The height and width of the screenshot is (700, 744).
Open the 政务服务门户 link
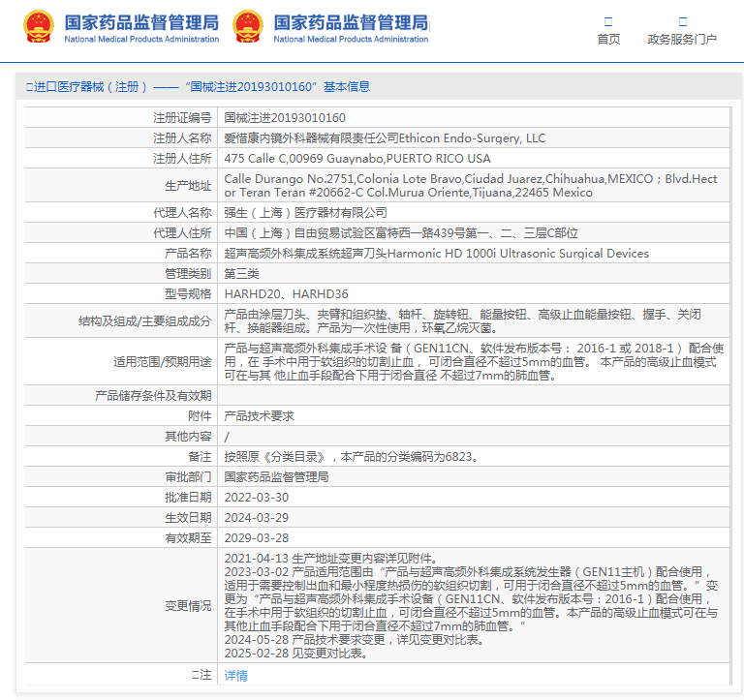click(682, 40)
